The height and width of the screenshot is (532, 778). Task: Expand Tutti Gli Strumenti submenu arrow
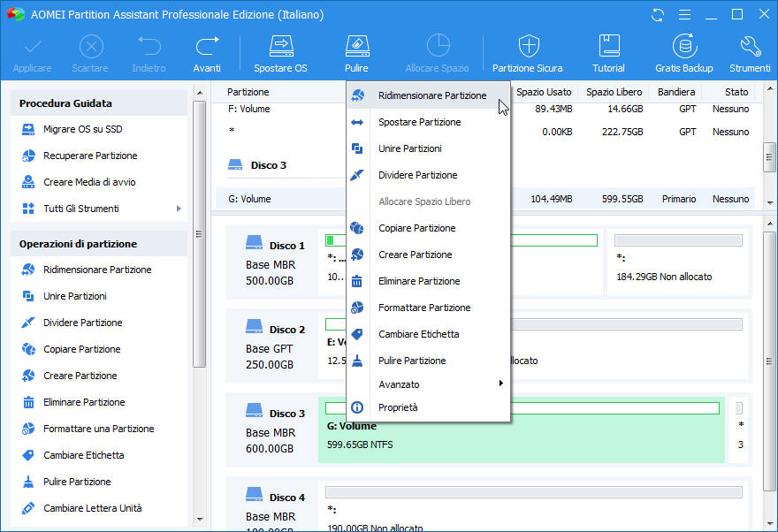coord(179,209)
